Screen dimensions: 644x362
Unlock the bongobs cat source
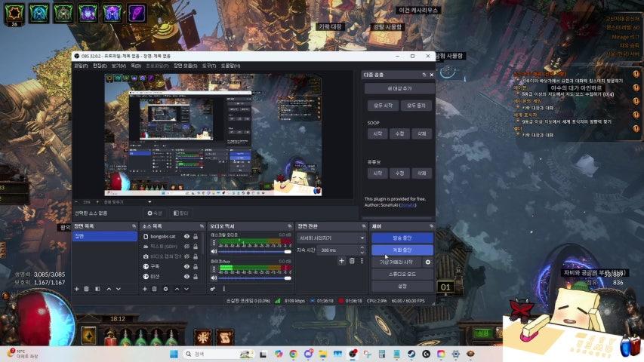click(x=196, y=236)
